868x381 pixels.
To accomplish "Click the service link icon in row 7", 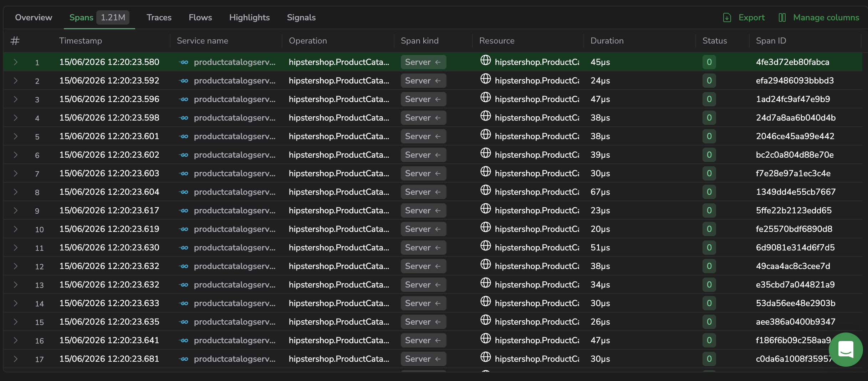I will pos(184,174).
